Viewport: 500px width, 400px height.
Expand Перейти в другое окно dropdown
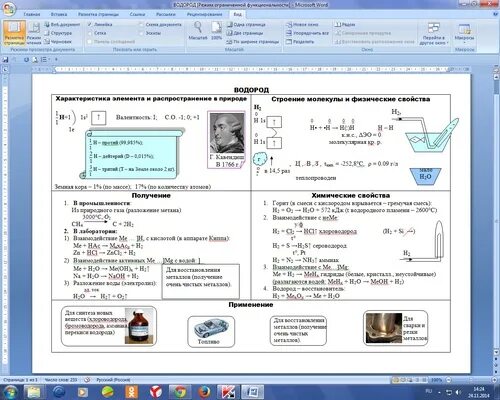[434, 33]
